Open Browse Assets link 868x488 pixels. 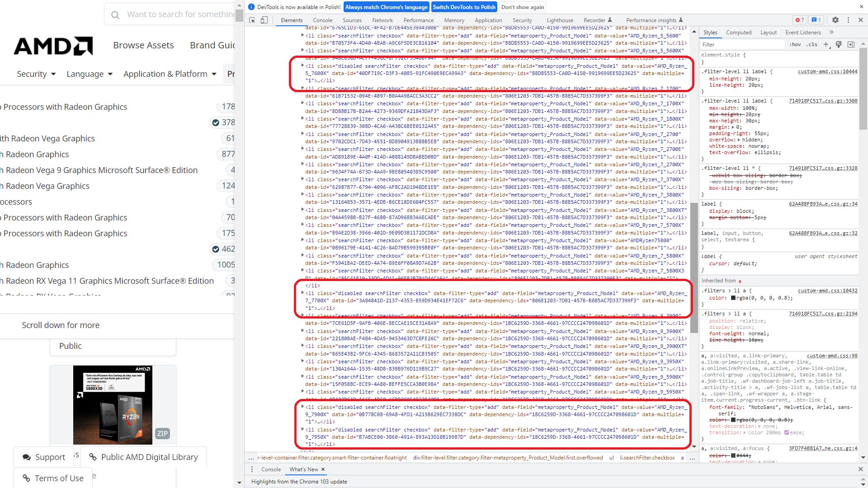coord(143,45)
